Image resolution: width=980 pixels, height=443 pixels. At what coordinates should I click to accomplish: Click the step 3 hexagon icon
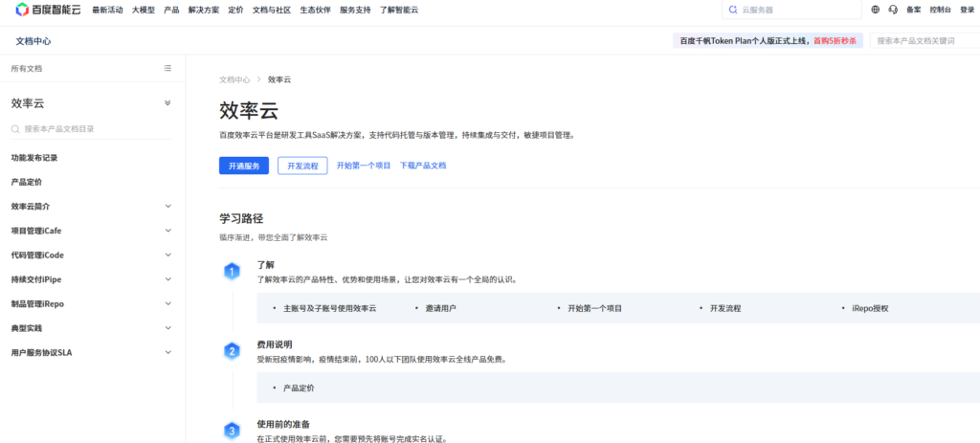tap(232, 432)
